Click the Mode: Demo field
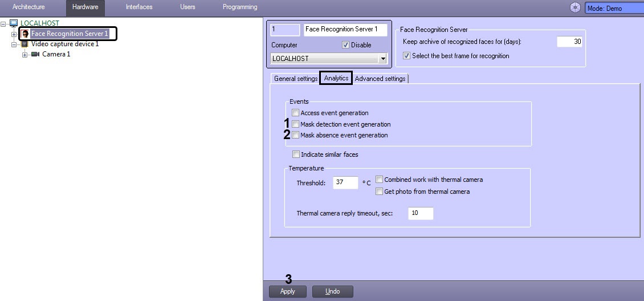644x301 pixels. (614, 8)
